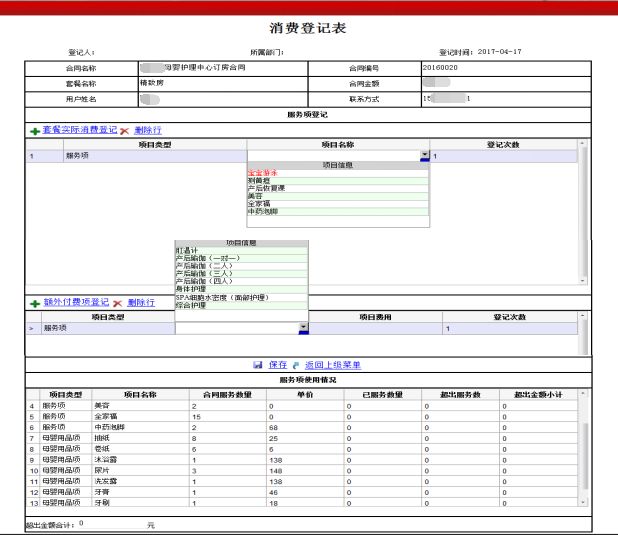Viewport: 618px width, 535px height.
Task: Click the red X icon beside 额外付费项登记 link
Action: (117, 303)
